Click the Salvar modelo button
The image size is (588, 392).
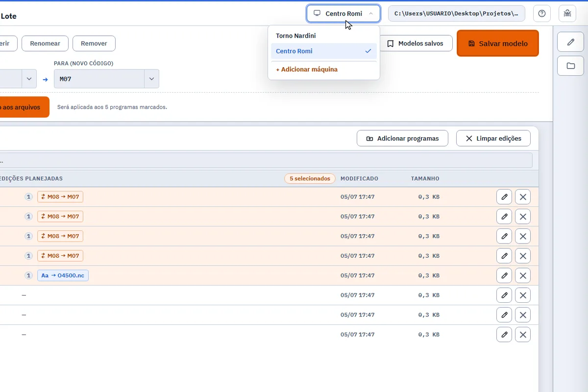coord(498,43)
